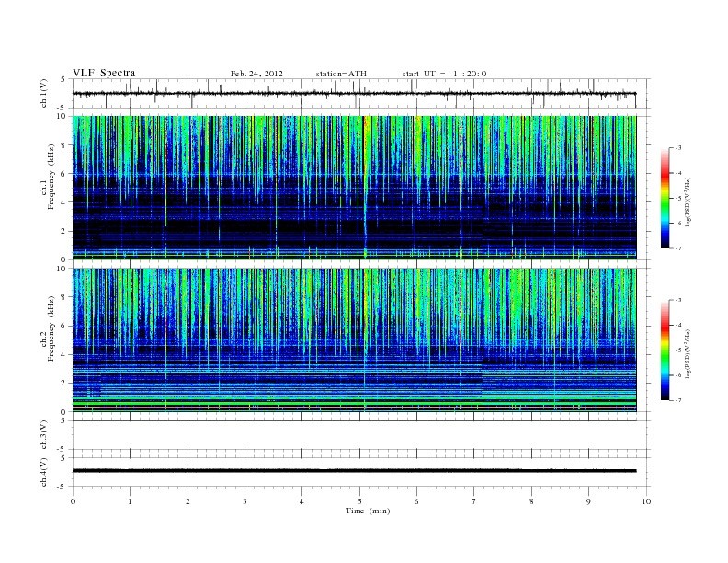The height and width of the screenshot is (563, 728).
Task: Click time-axis tick label "0"
Action: [x=73, y=501]
